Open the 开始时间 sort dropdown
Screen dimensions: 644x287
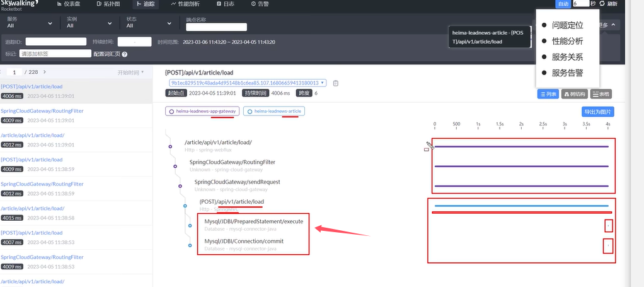[x=130, y=73]
